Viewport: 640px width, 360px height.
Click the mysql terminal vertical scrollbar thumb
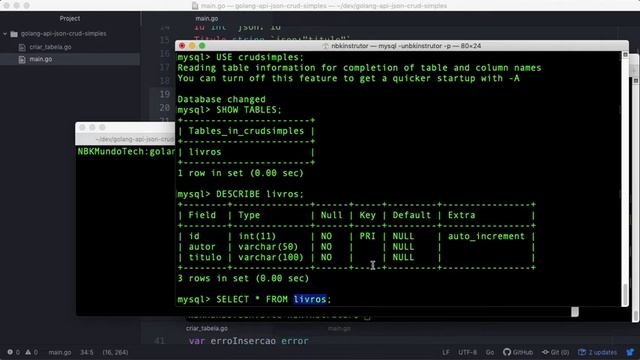pyautogui.click(x=625, y=294)
